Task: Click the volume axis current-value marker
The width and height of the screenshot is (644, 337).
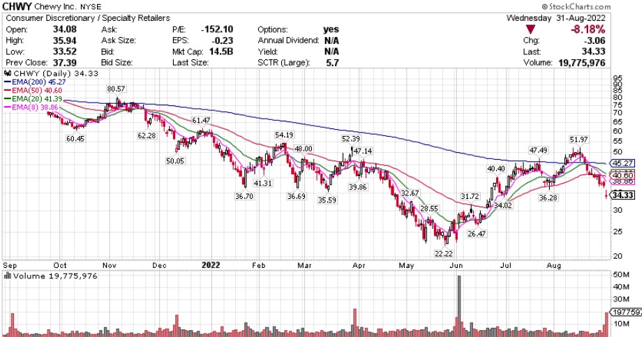Action: click(627, 312)
